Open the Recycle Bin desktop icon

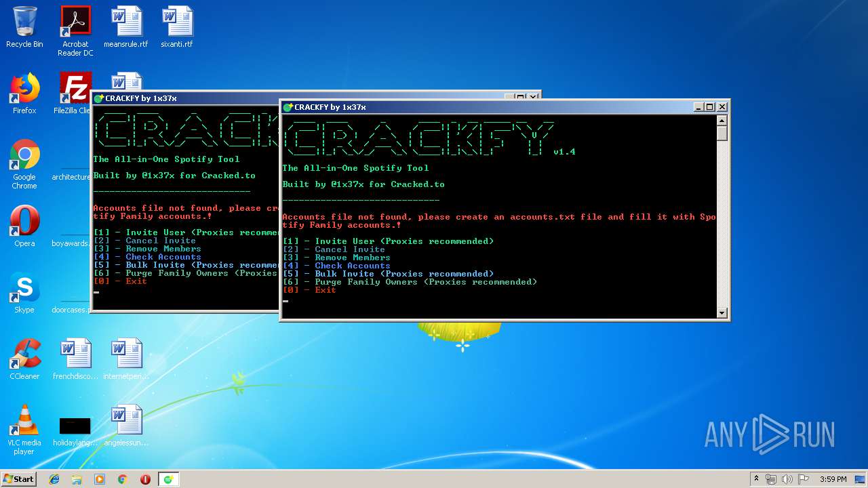coord(24,27)
